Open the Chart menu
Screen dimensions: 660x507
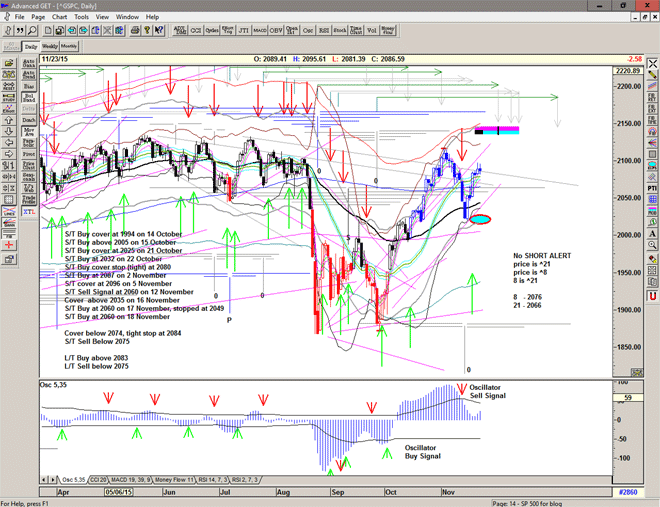pos(60,17)
